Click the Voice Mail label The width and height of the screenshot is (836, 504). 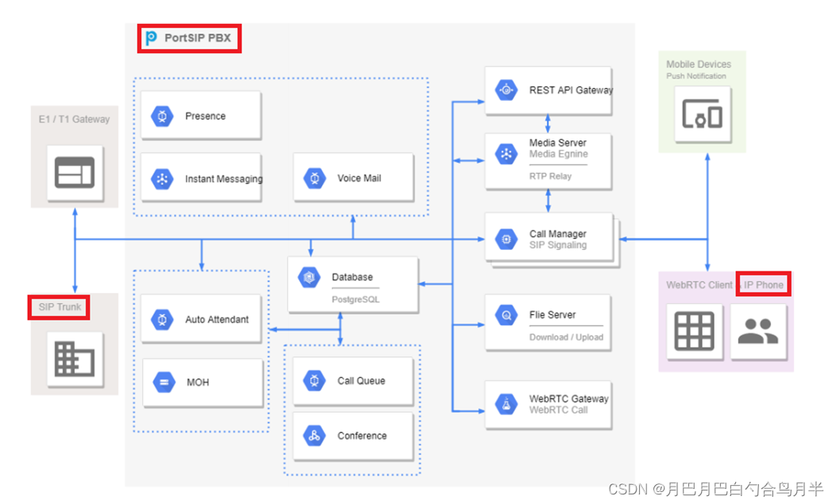[360, 179]
